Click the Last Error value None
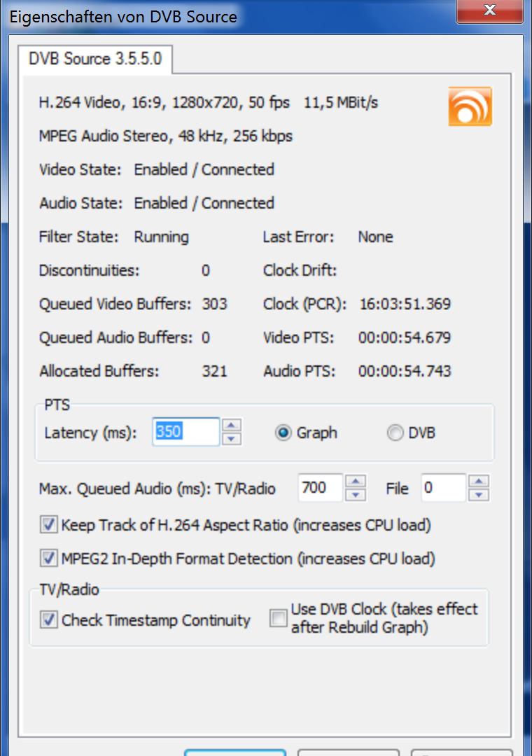 click(x=376, y=237)
